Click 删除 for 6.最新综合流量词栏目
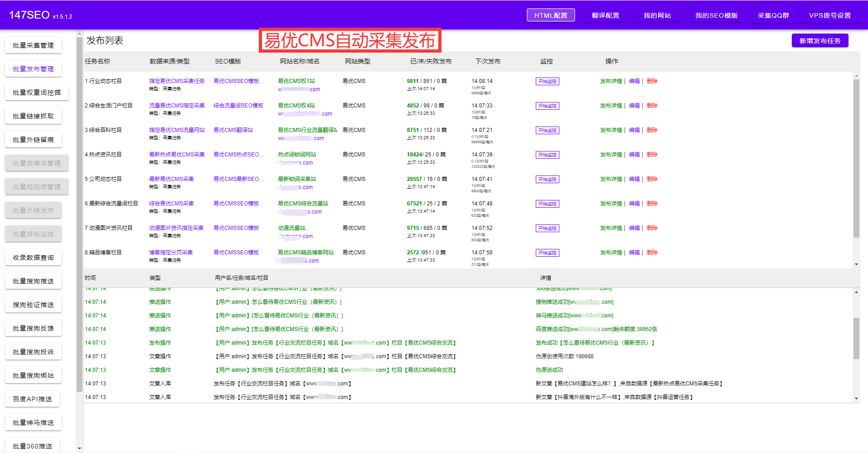Screen dimensions: 868x453 (x=652, y=204)
